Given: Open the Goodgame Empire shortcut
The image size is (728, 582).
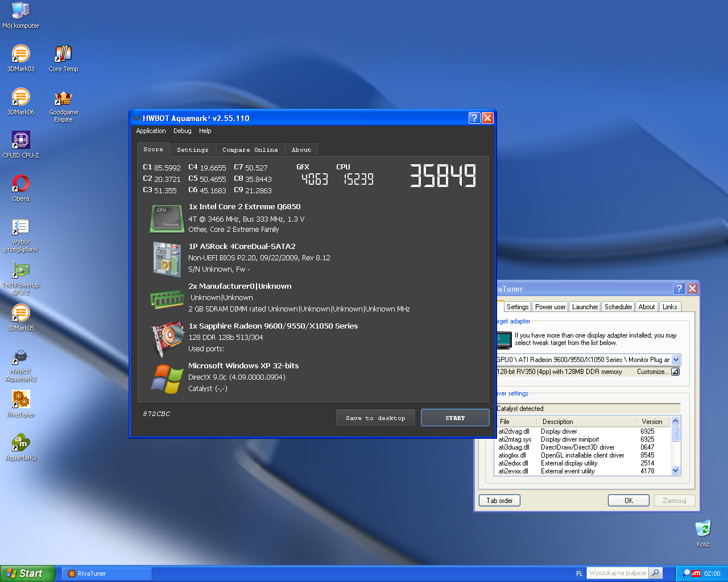Looking at the screenshot, I should [x=63, y=106].
